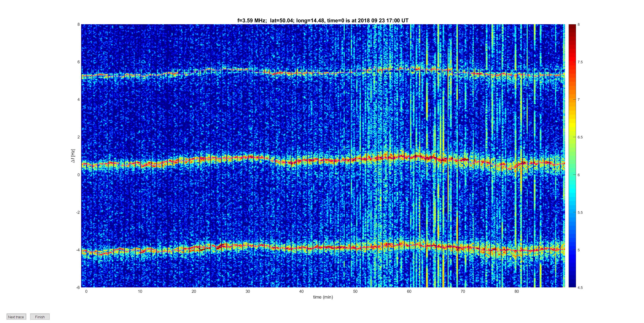Click x-axis tick label 20
Image resolution: width=644 pixels, height=323 pixels.
click(x=194, y=291)
